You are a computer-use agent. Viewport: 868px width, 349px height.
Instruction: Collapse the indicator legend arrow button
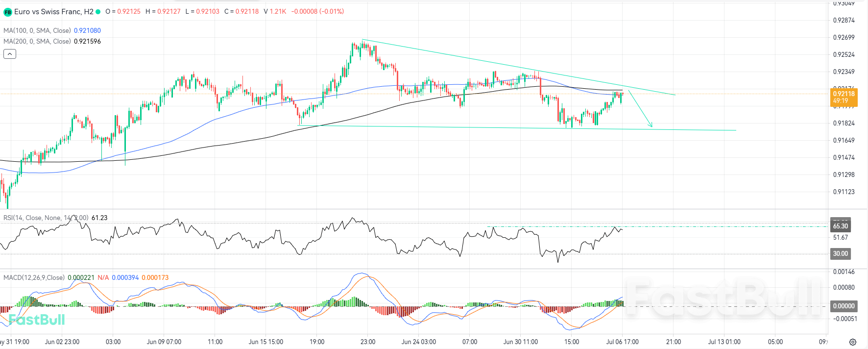(10, 54)
